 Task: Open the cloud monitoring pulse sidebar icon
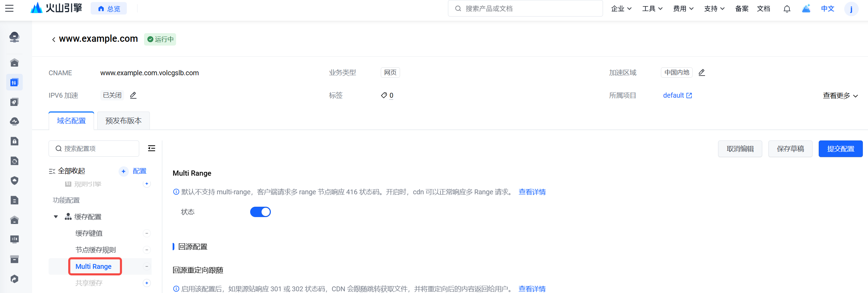pos(14,121)
